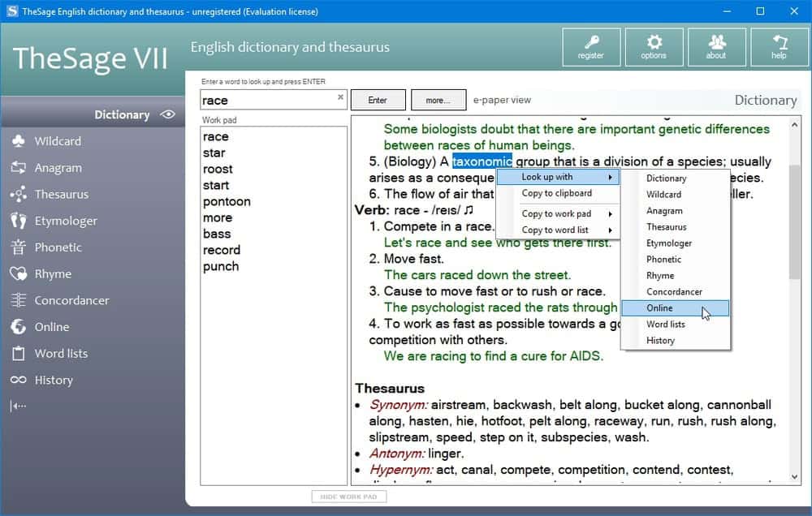Click the HIDE WORK PAD button
Image resolution: width=812 pixels, height=516 pixels.
(349, 497)
